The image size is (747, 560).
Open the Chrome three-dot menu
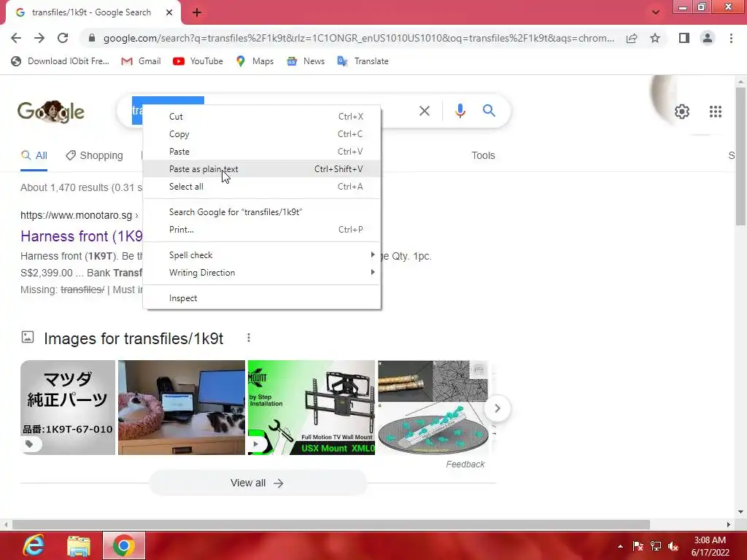point(731,38)
